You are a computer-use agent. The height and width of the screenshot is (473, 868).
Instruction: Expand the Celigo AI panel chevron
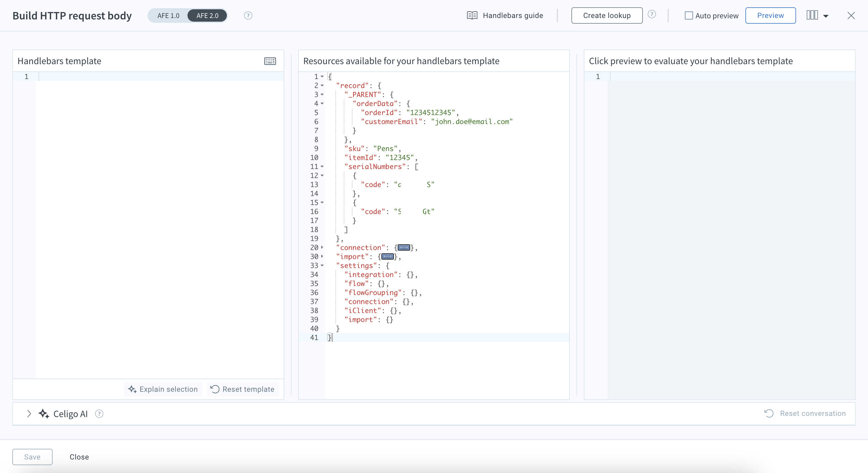coord(29,414)
